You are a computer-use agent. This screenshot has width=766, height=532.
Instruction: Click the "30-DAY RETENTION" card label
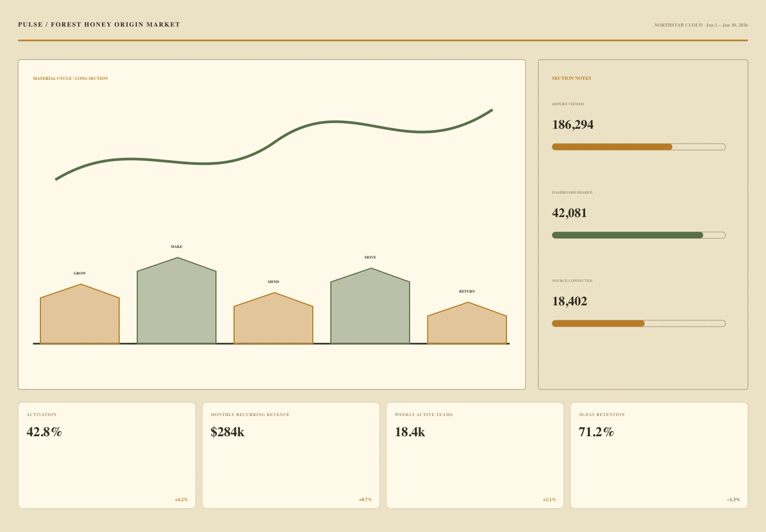602,414
